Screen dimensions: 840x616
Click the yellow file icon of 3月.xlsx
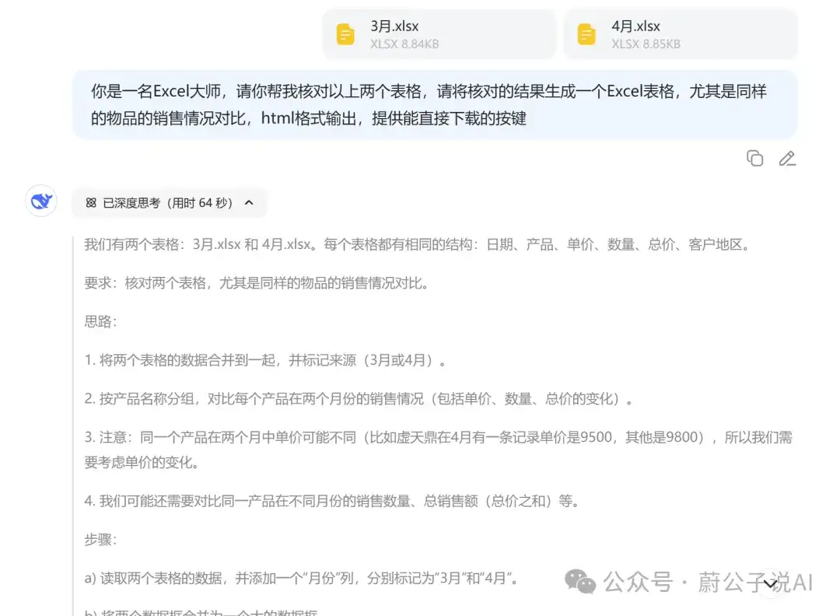(345, 34)
